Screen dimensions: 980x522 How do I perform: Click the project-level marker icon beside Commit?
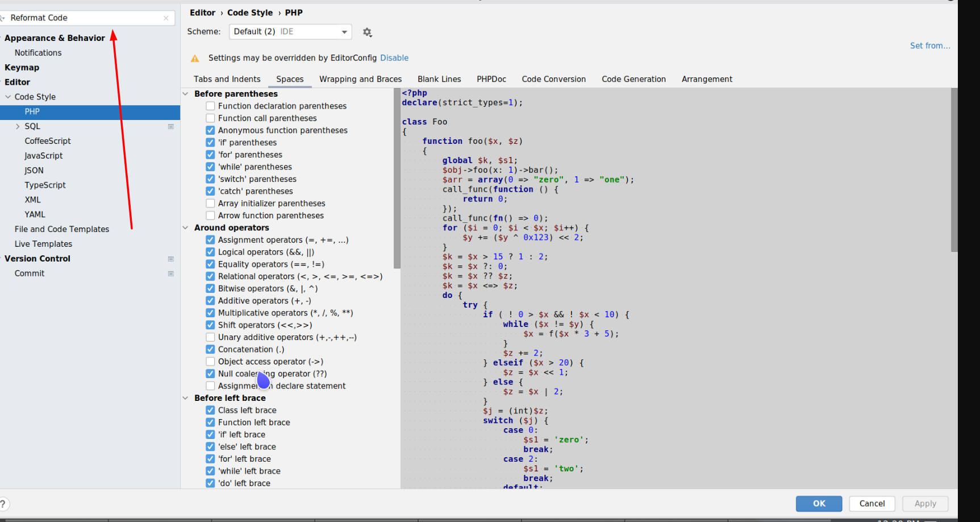point(171,274)
